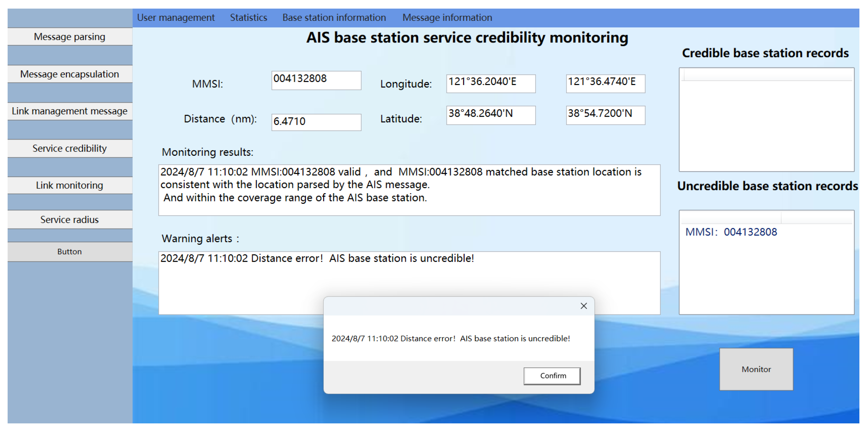The image size is (868, 431).
Task: Select the Service credibility sidebar item
Action: pos(70,148)
